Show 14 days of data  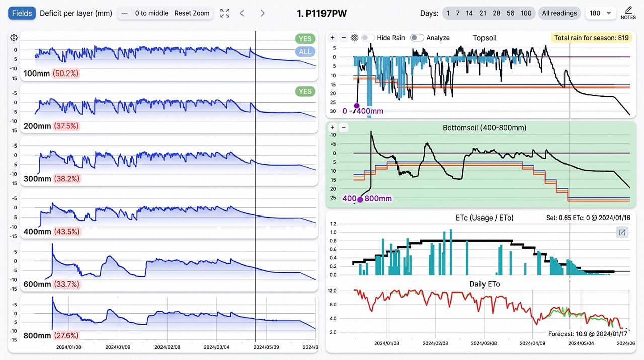469,13
